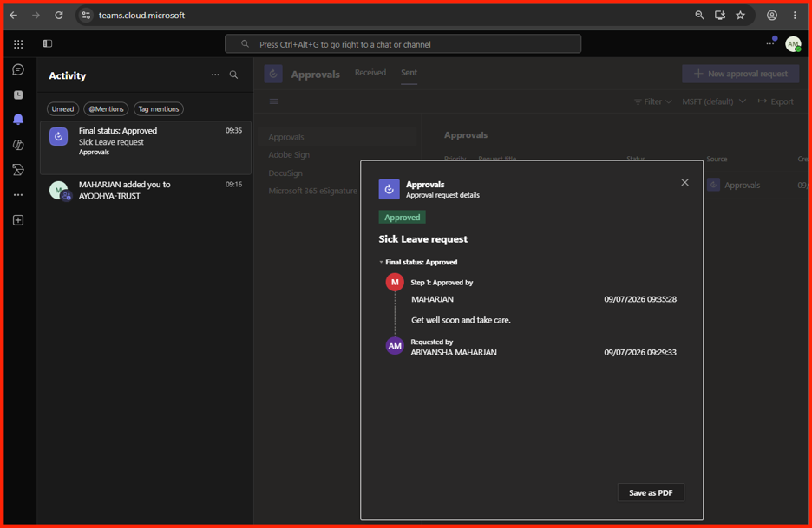Click the Add apps plus icon
This screenshot has height=528, width=812.
(x=18, y=220)
